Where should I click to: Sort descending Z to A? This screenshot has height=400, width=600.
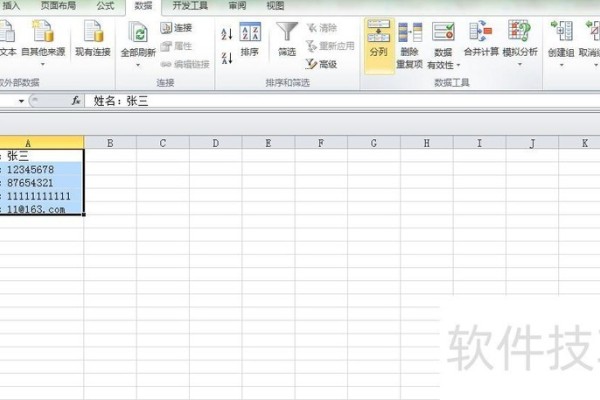[x=227, y=58]
